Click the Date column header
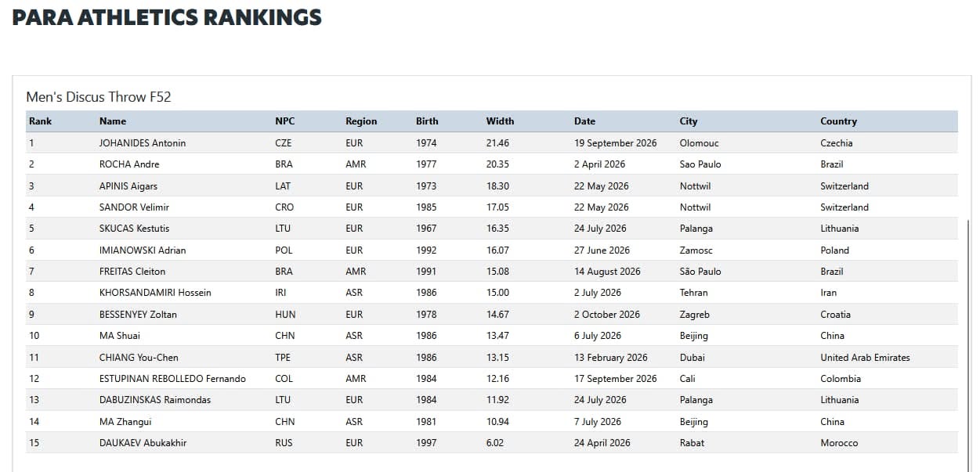 [584, 121]
